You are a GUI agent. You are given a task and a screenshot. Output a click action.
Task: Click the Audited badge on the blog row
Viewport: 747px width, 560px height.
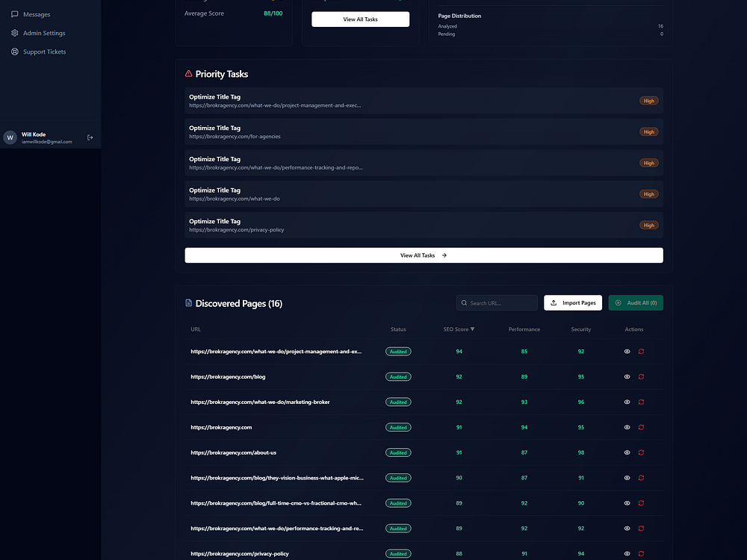398,376
